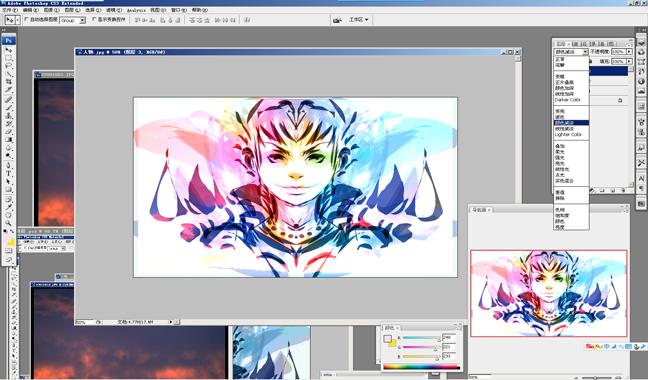The width and height of the screenshot is (648, 380).
Task: Open the Group dropdown in options bar
Action: point(73,20)
